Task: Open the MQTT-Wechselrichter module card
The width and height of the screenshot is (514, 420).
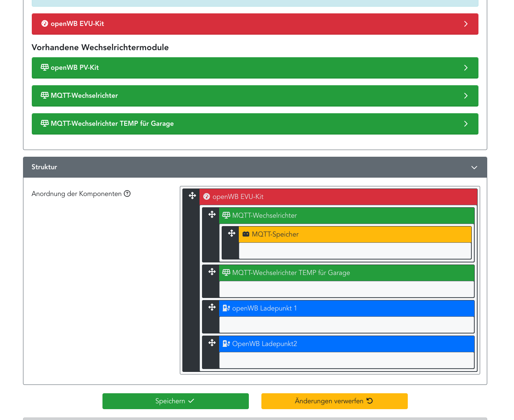Action: [x=255, y=96]
